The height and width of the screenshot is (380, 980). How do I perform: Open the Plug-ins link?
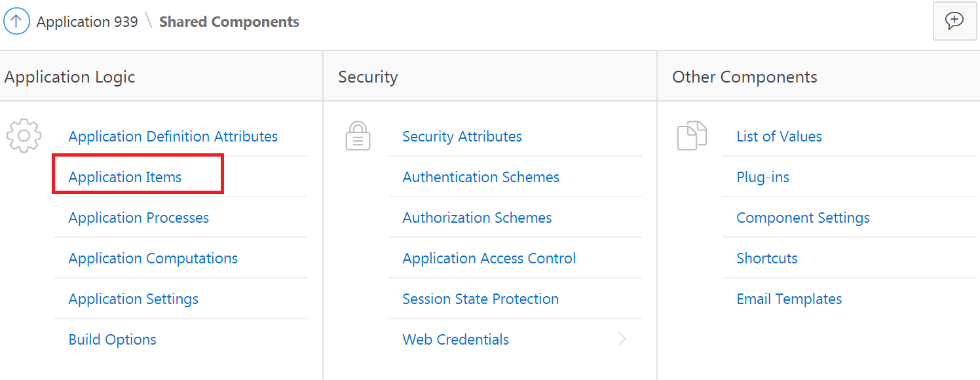point(763,177)
